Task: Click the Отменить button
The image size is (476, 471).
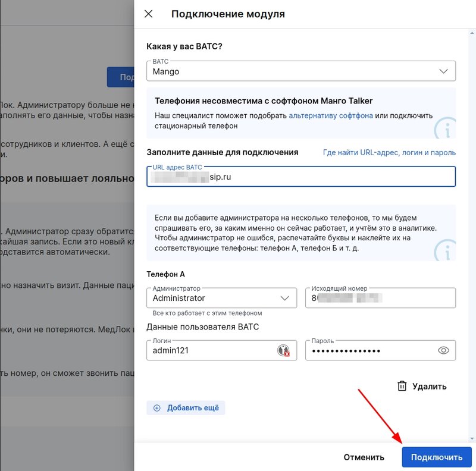Action: 364,457
